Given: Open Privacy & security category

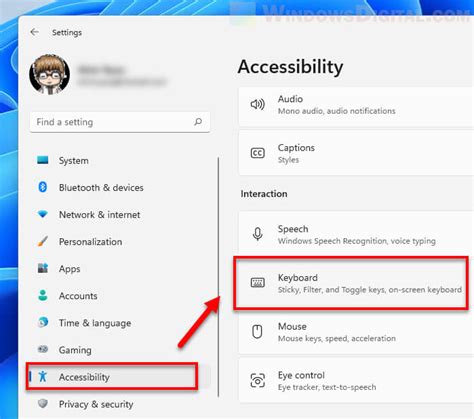Looking at the screenshot, I should (120, 404).
